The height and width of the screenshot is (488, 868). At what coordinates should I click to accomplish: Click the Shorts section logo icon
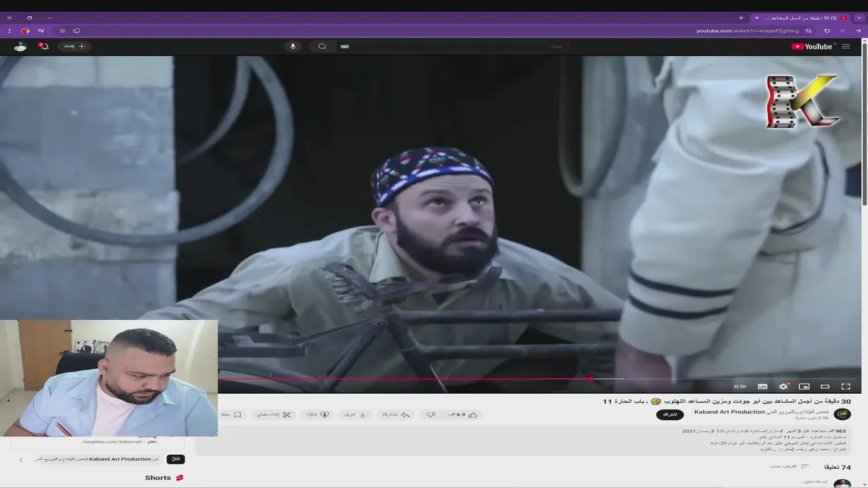[180, 478]
